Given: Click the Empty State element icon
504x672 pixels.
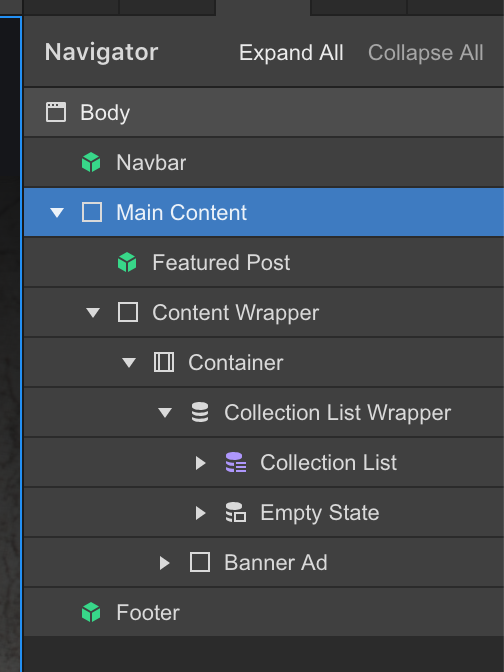Looking at the screenshot, I should coord(236,513).
